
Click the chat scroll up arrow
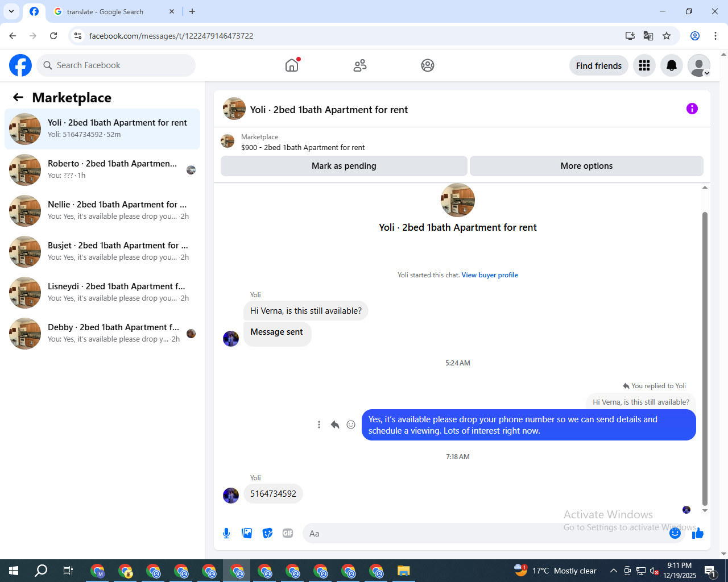(x=705, y=188)
